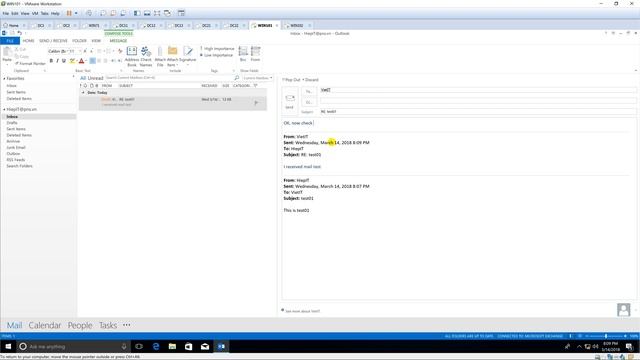Open People in the navigation bar
The width and height of the screenshot is (640, 360).
[80, 325]
